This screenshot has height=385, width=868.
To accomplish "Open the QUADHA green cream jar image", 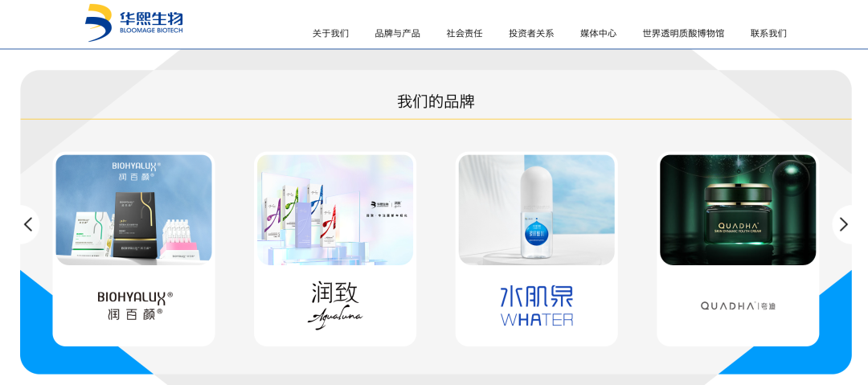I will pos(738,210).
